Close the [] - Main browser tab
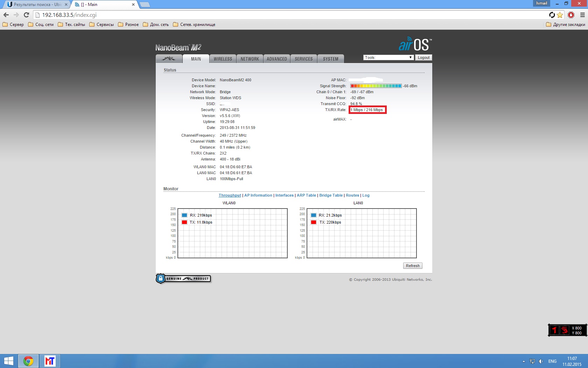Screen dimensions: 588x368 pos(133,5)
